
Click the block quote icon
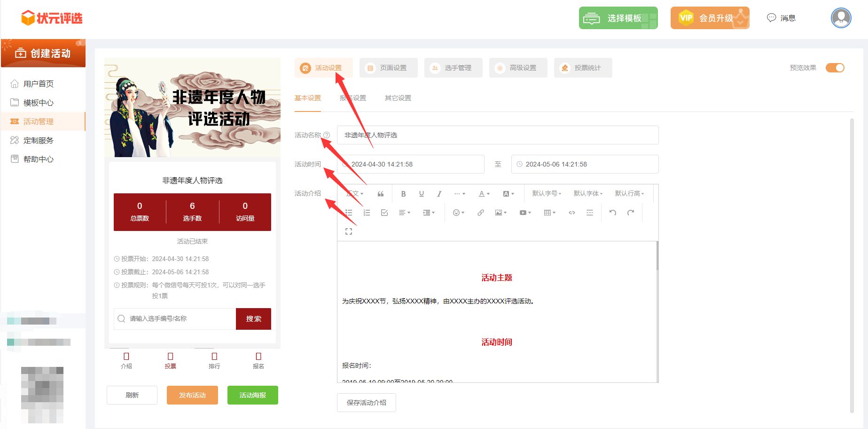point(381,194)
